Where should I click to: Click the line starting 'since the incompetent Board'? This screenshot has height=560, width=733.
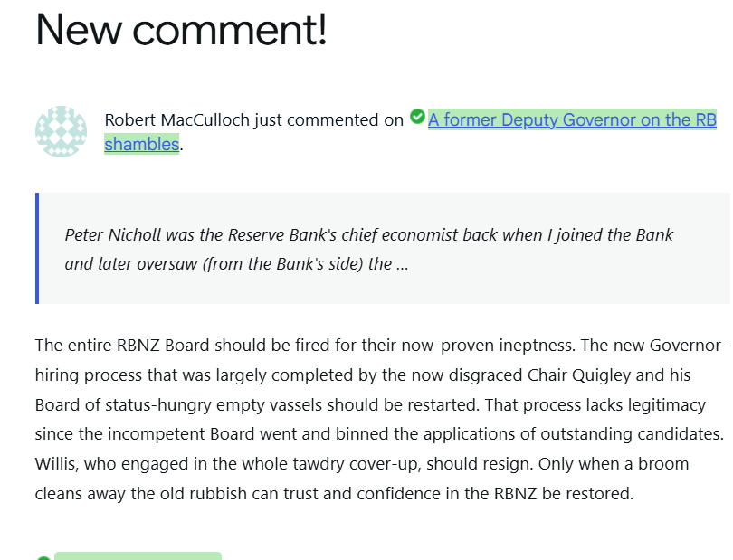[x=380, y=434]
